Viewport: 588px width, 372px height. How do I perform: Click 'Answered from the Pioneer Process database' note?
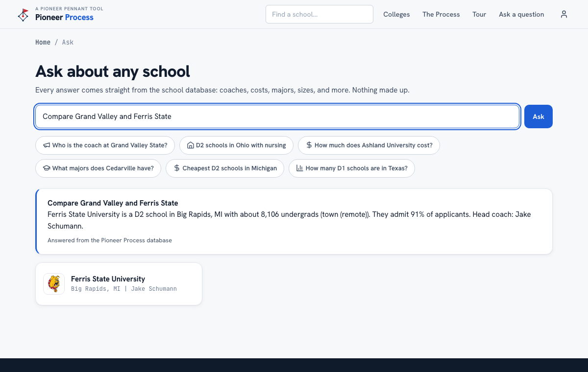click(110, 240)
